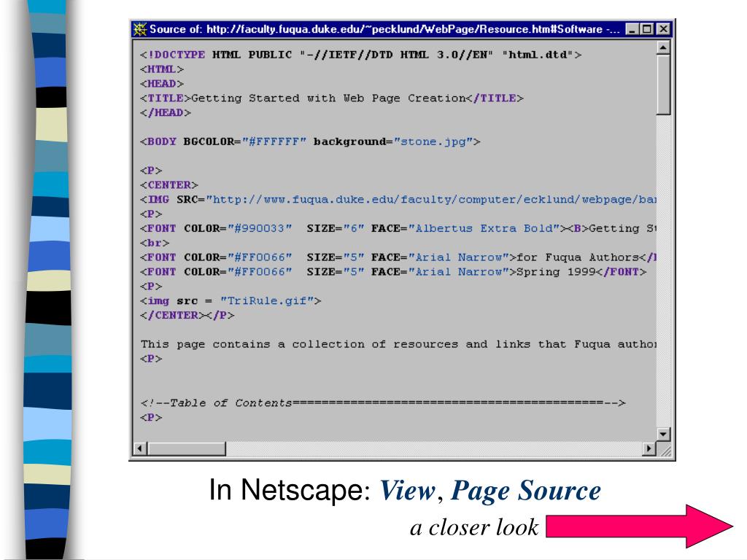Click the 'This page contains a collection' line

[398, 344]
